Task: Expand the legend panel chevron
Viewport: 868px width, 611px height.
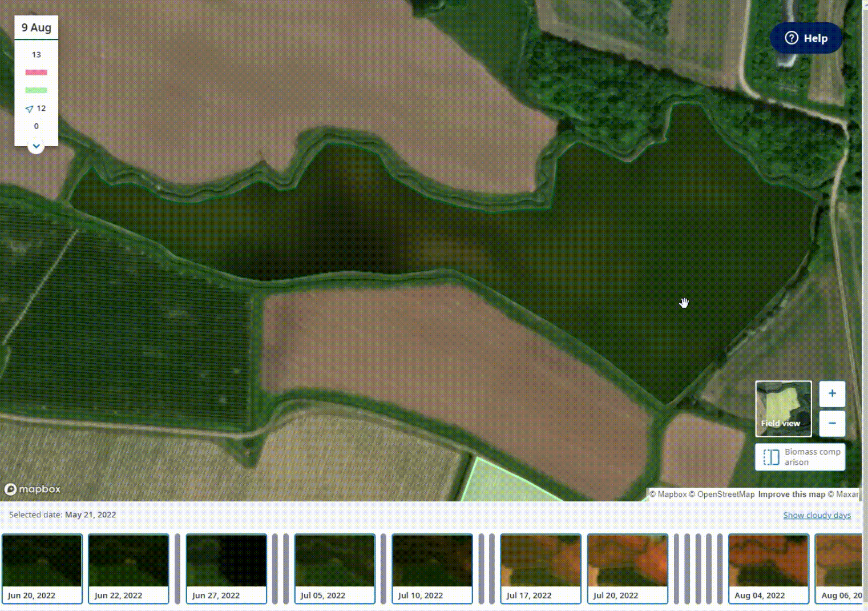Action: (36, 146)
